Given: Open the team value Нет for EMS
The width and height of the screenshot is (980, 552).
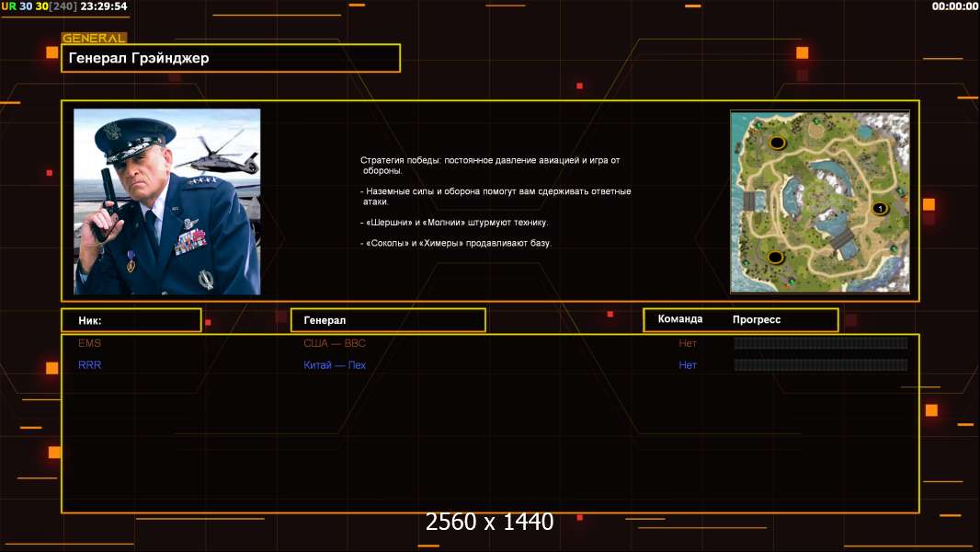Looking at the screenshot, I should point(688,343).
